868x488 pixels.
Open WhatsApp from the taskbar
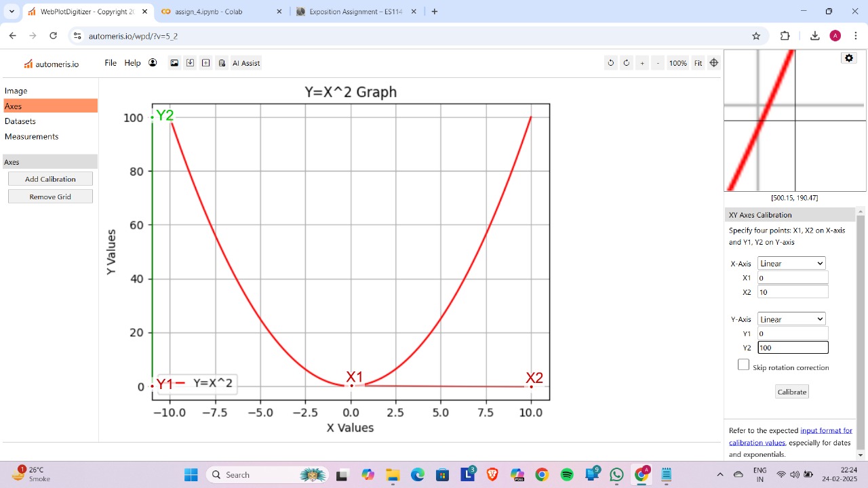[x=616, y=474]
